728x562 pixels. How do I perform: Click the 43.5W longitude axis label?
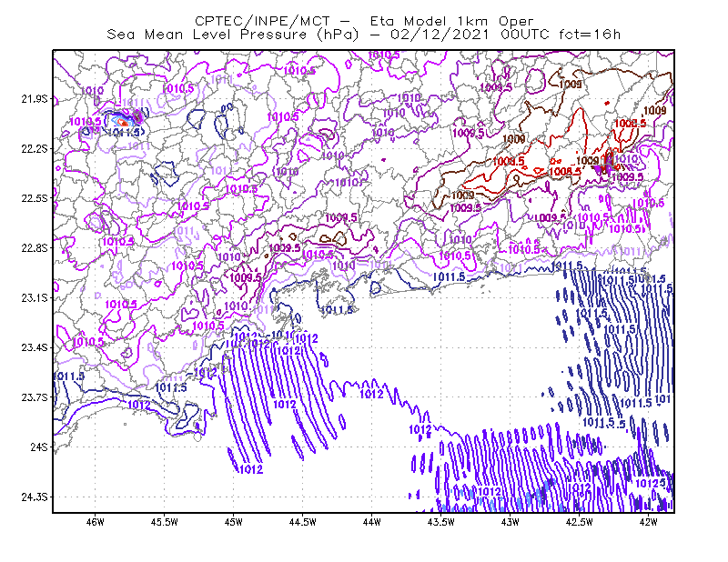[441, 523]
